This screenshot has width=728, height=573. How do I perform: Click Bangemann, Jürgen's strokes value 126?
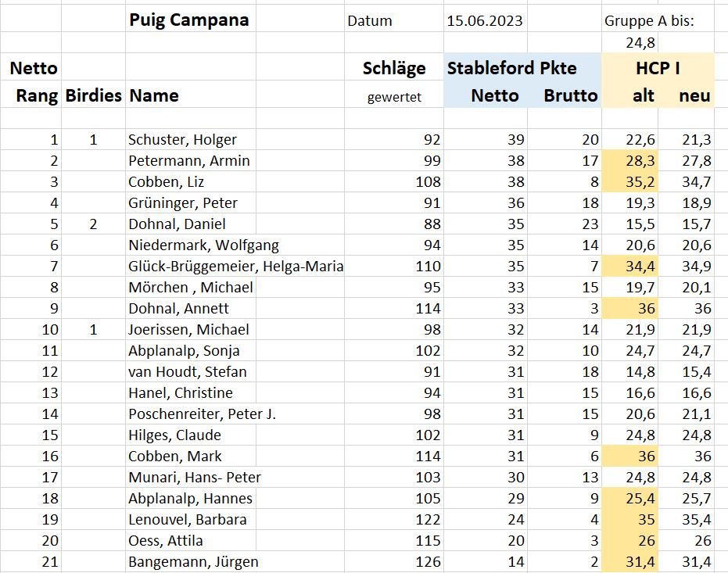click(428, 562)
